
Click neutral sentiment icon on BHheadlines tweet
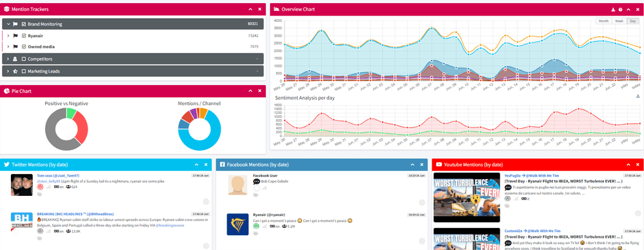coord(40,231)
